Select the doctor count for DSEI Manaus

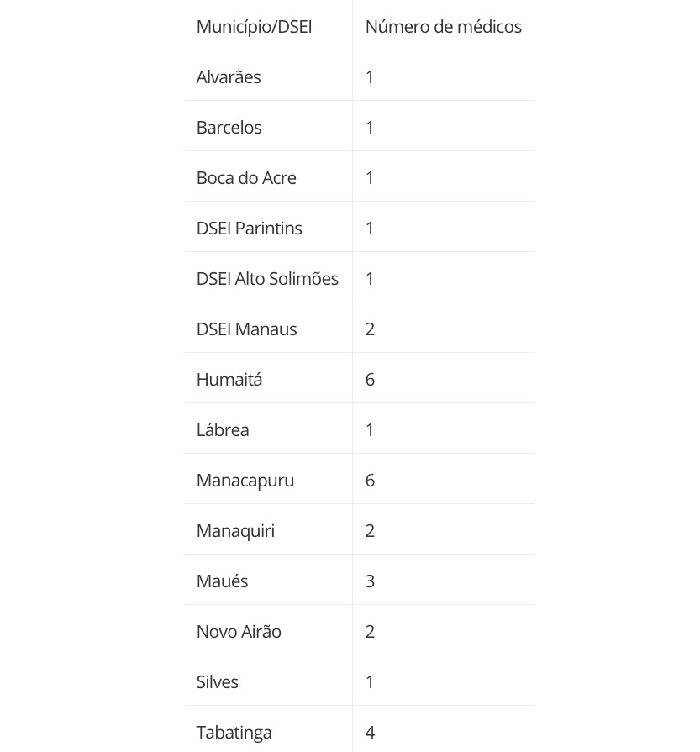[370, 329]
